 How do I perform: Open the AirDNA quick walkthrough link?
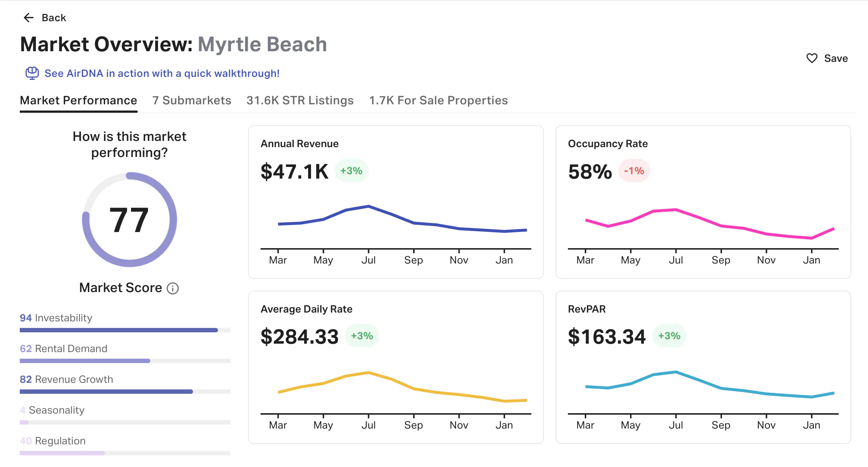[x=162, y=73]
